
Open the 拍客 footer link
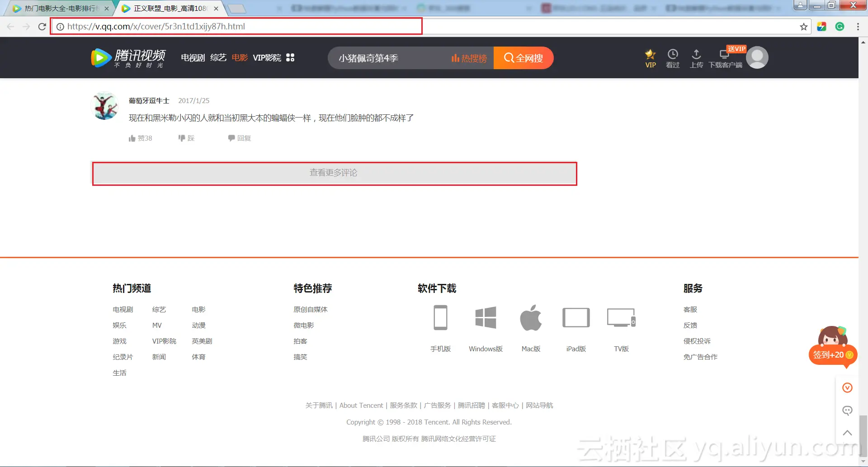pos(300,341)
